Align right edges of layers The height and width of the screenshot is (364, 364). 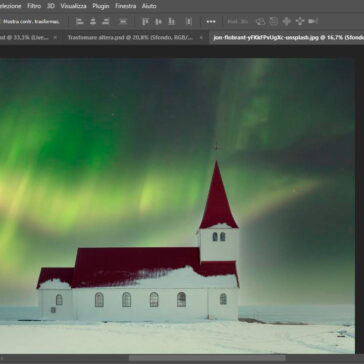pyautogui.click(x=106, y=22)
